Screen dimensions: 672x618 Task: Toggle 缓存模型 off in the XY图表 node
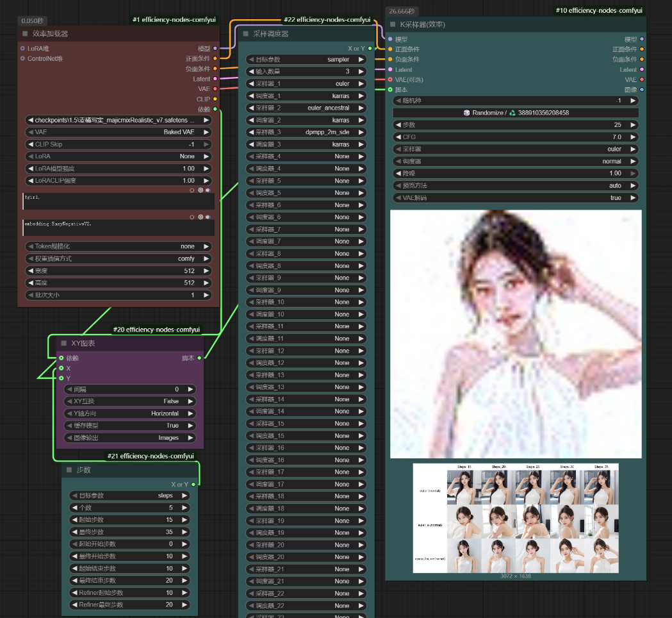130,425
